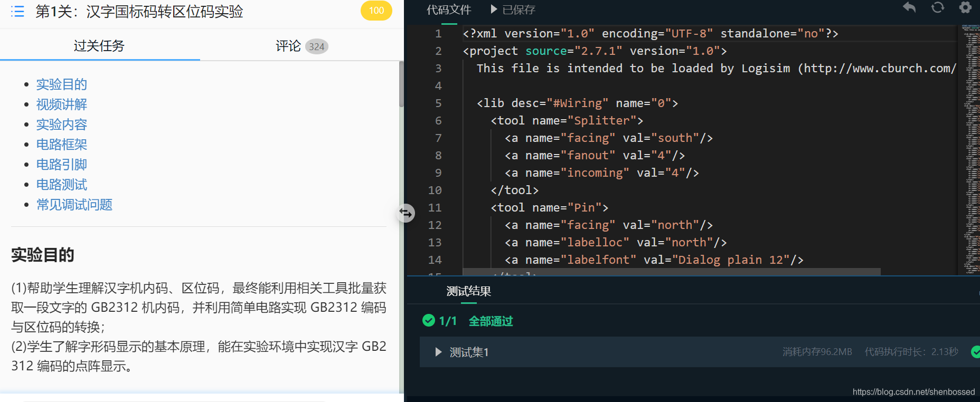Viewport: 980px width, 402px height.
Task: Click the green check icon beside 1/1
Action: [429, 320]
